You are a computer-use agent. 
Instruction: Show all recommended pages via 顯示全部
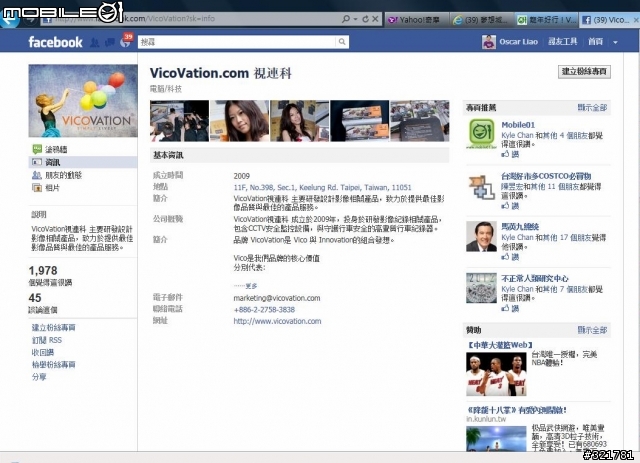[x=592, y=107]
